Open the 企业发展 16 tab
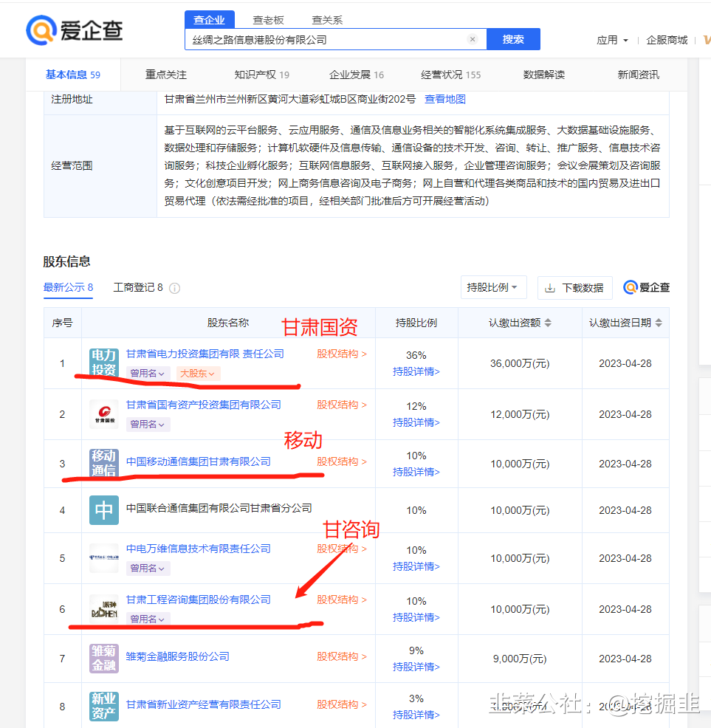This screenshot has height=728, width=711. (x=357, y=75)
